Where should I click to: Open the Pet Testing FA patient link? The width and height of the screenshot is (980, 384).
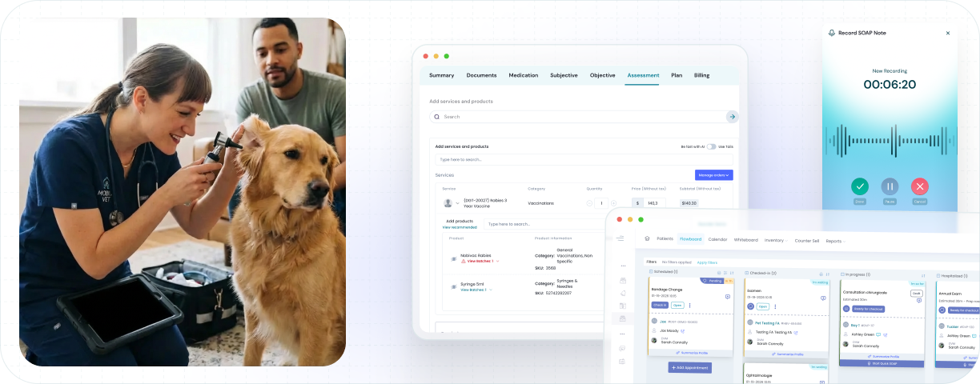coord(766,322)
